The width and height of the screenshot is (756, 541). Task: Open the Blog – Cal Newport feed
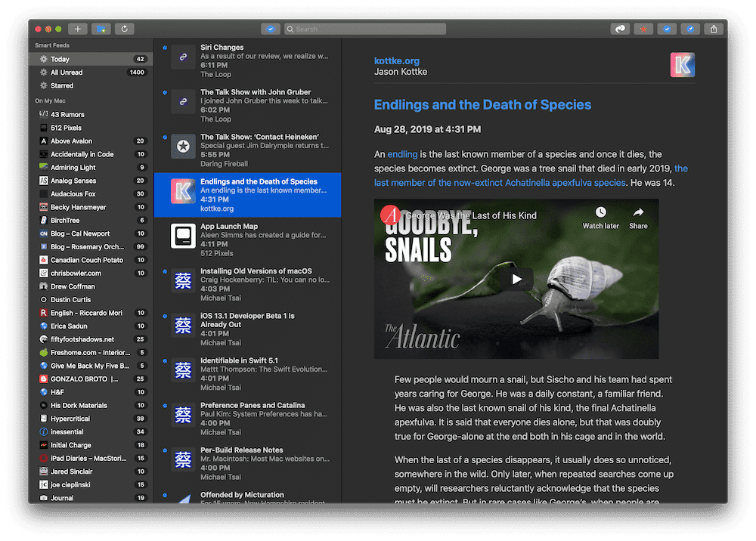tap(91, 233)
